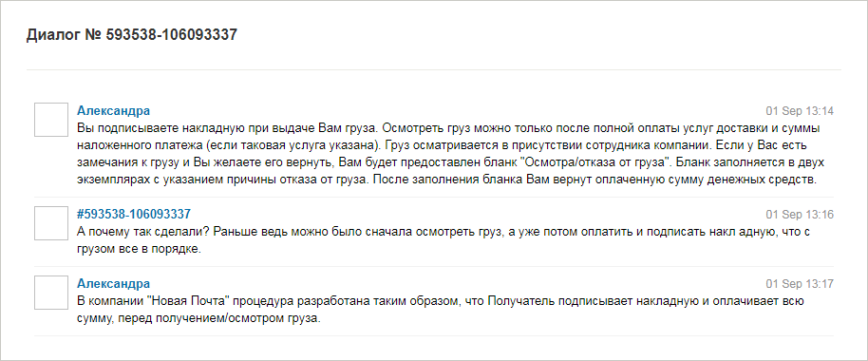Click the text грузом все в порядке
This screenshot has width=868, height=361.
(139, 250)
